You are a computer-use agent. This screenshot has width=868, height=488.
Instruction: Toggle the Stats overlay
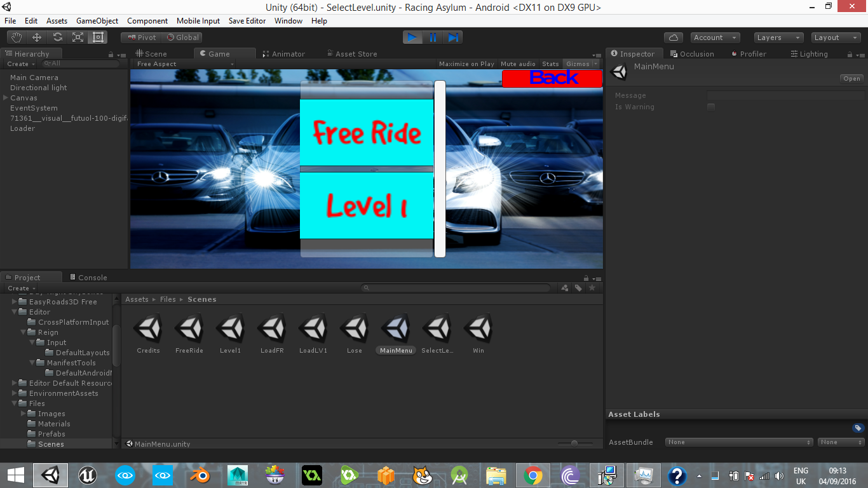pos(550,64)
